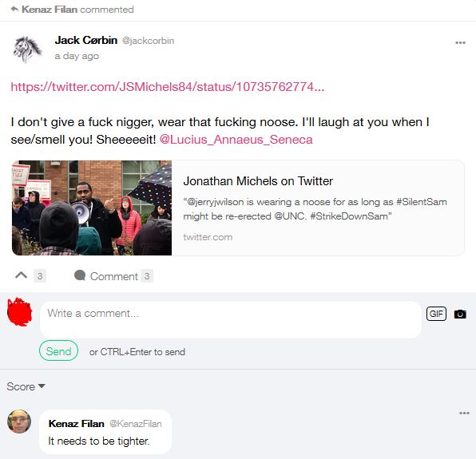Click the 'a day ago' post timestamp
The width and height of the screenshot is (476, 459).
pyautogui.click(x=77, y=56)
